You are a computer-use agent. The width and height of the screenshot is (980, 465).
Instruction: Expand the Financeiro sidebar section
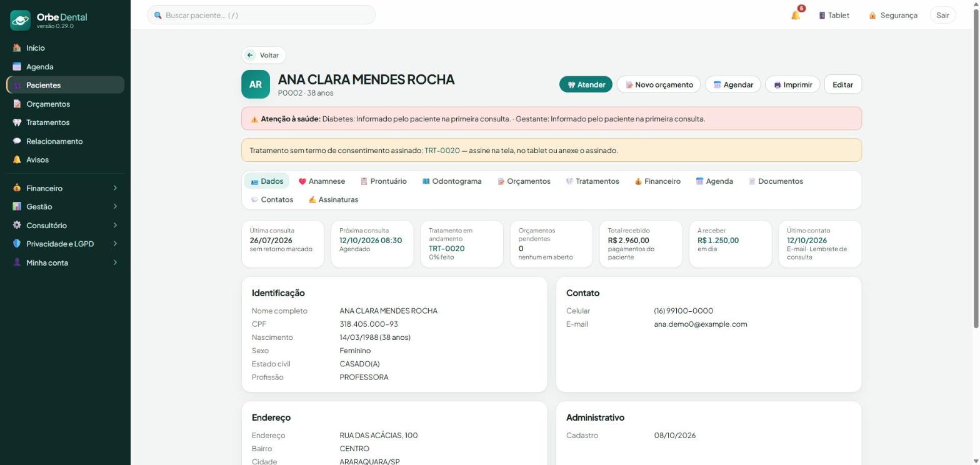(x=65, y=188)
